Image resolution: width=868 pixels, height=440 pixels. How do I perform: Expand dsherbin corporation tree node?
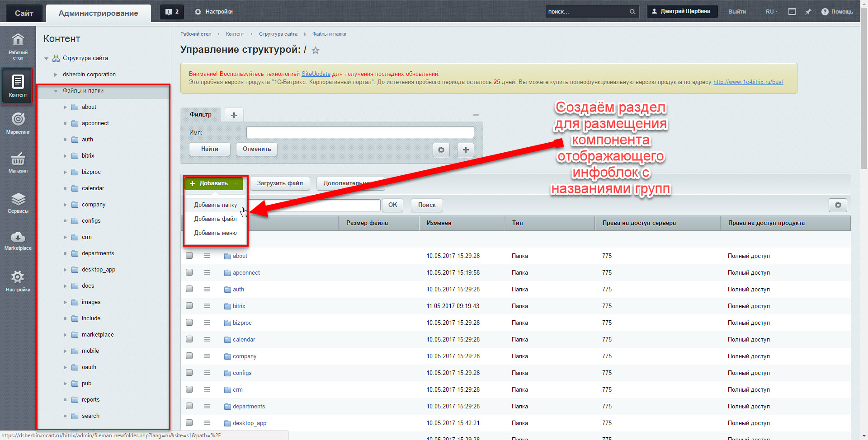56,75
